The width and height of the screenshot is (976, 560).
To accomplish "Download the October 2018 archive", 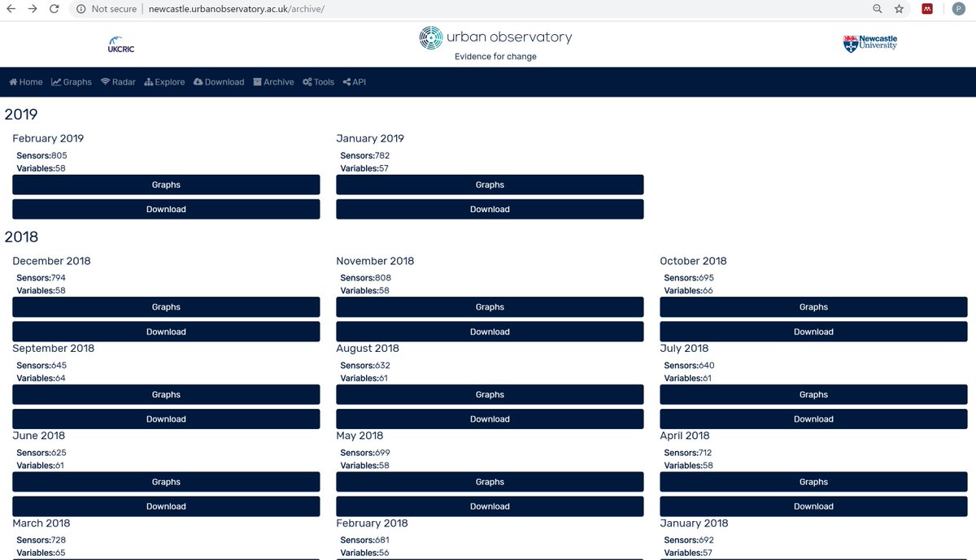I will pos(813,332).
